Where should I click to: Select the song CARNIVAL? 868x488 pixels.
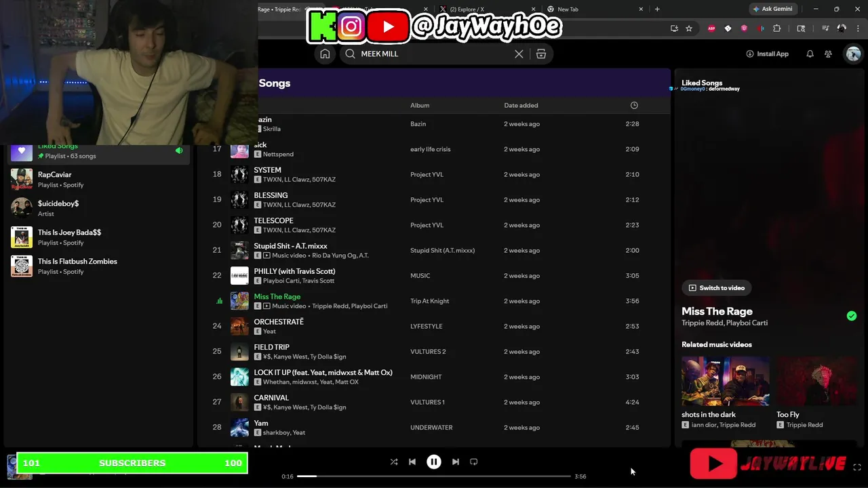coord(271,398)
